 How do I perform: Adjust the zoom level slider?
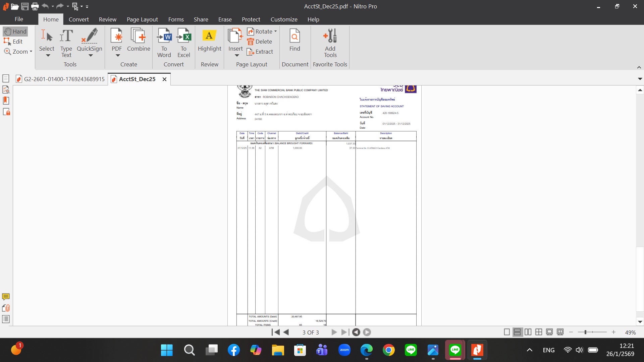[x=585, y=332]
